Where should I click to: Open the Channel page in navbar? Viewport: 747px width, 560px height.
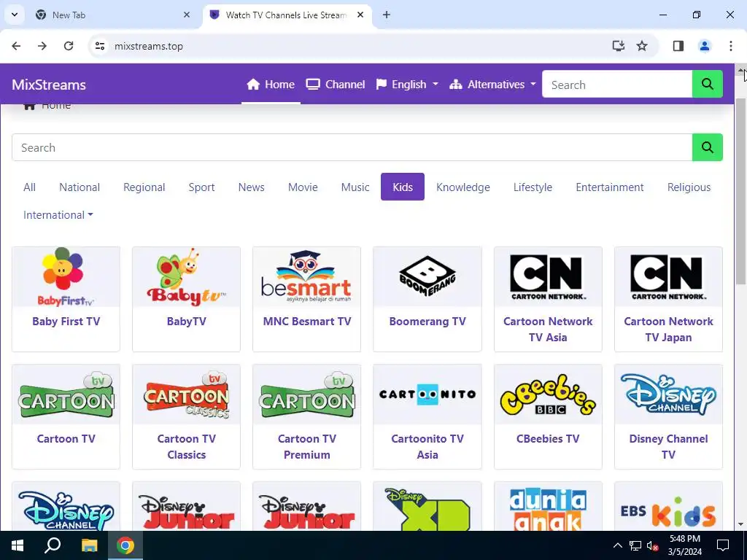click(x=336, y=85)
